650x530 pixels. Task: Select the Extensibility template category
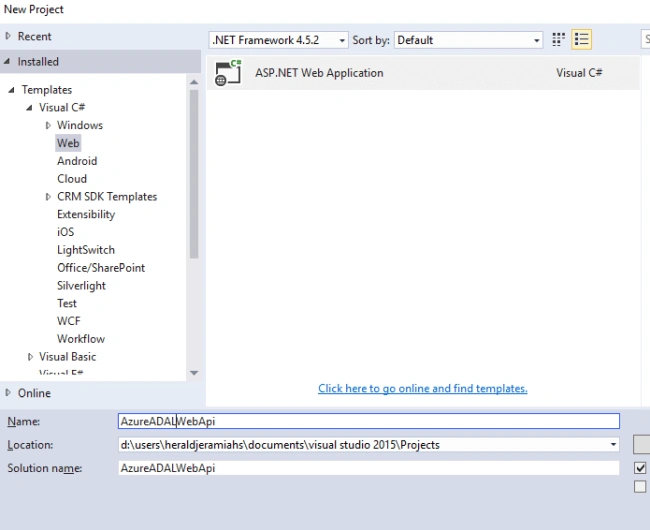[86, 214]
